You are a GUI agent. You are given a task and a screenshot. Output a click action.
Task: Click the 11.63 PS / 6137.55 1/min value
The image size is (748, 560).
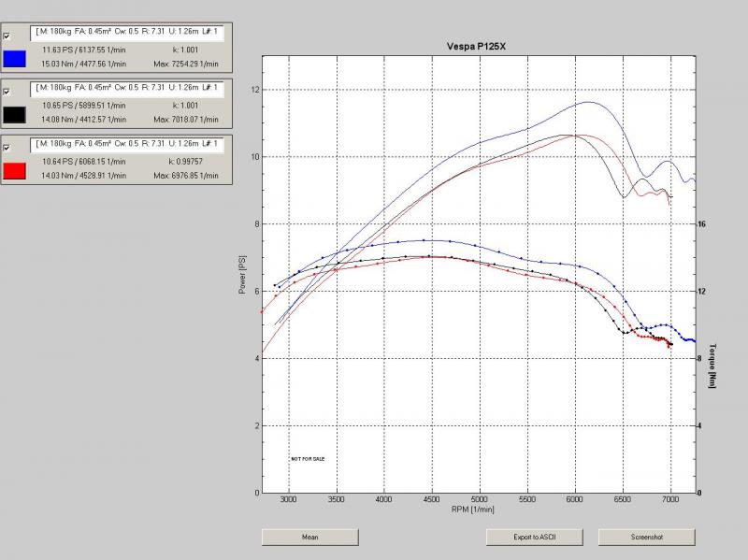(x=83, y=50)
